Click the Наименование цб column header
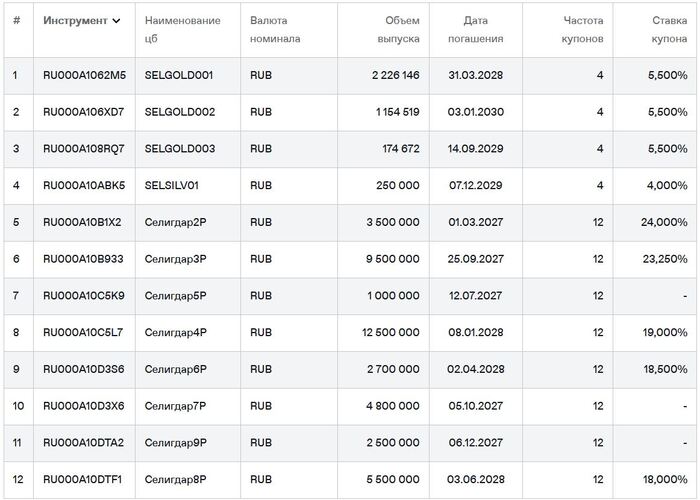 point(182,29)
